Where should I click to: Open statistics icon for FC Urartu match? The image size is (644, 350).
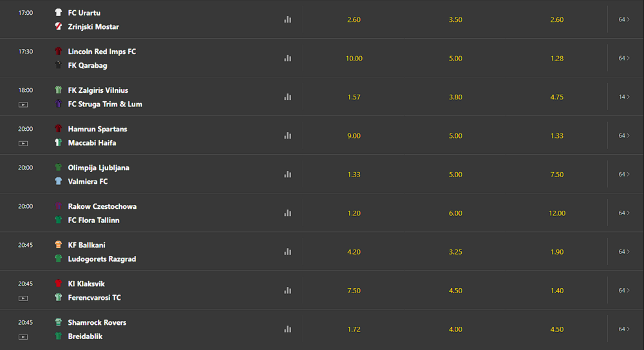(x=287, y=20)
